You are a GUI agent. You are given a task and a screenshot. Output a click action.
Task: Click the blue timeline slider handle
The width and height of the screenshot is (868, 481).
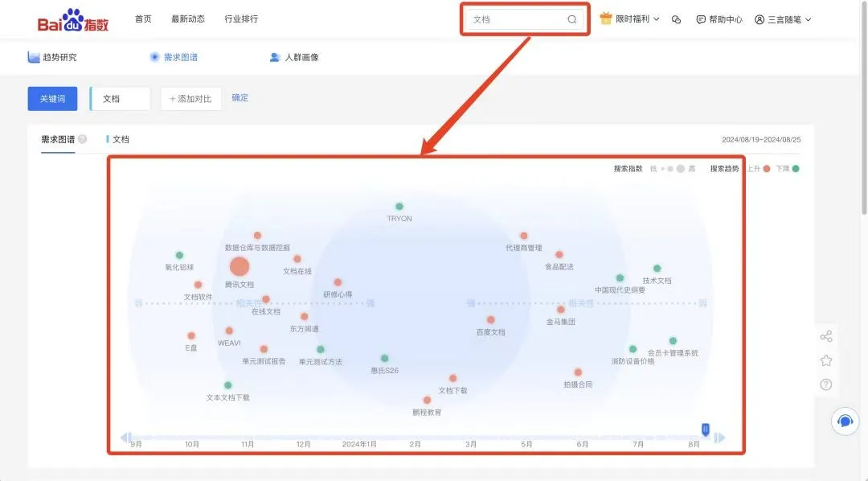[x=706, y=429]
